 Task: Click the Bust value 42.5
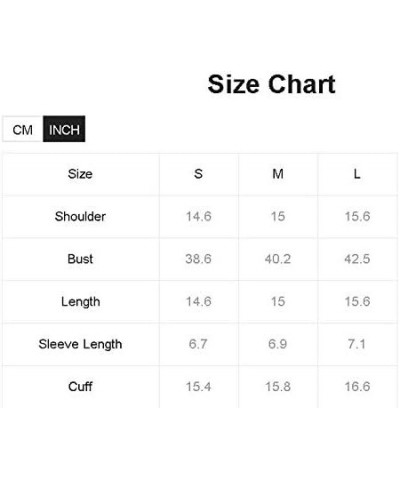pyautogui.click(x=357, y=259)
